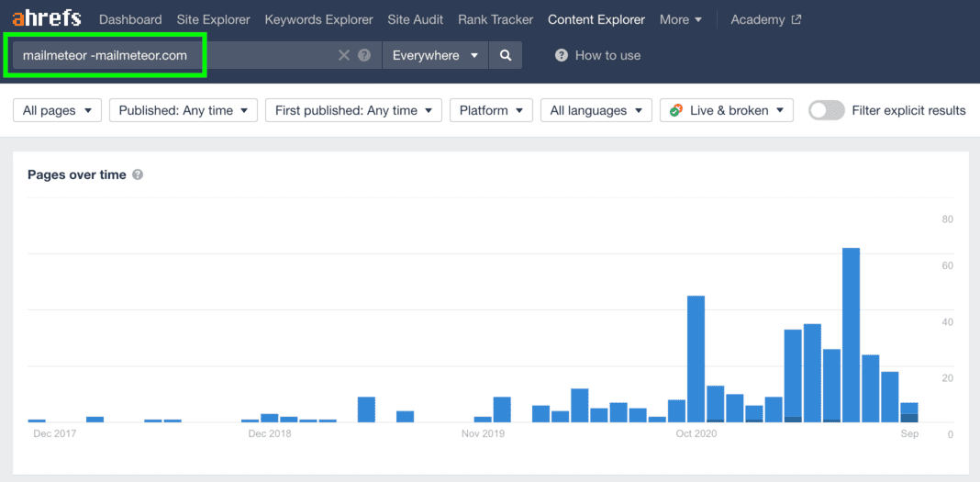The height and width of the screenshot is (482, 980).
Task: Click the Nov 2019 axis label
Action: 483,433
